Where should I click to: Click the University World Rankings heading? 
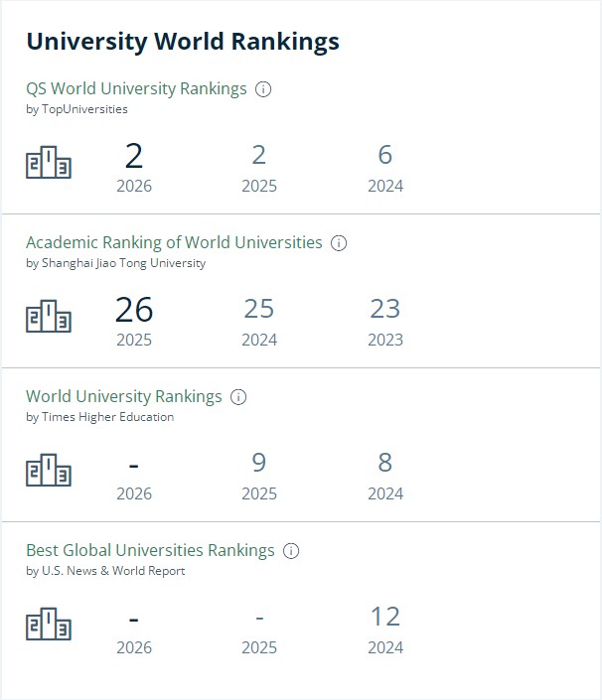(x=183, y=42)
